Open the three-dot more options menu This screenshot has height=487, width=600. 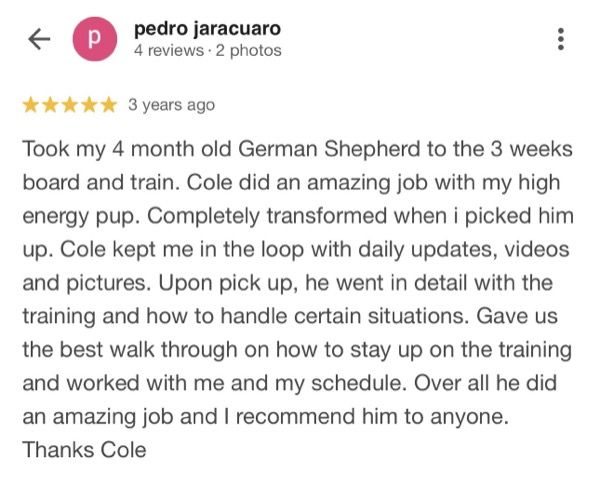tap(560, 39)
